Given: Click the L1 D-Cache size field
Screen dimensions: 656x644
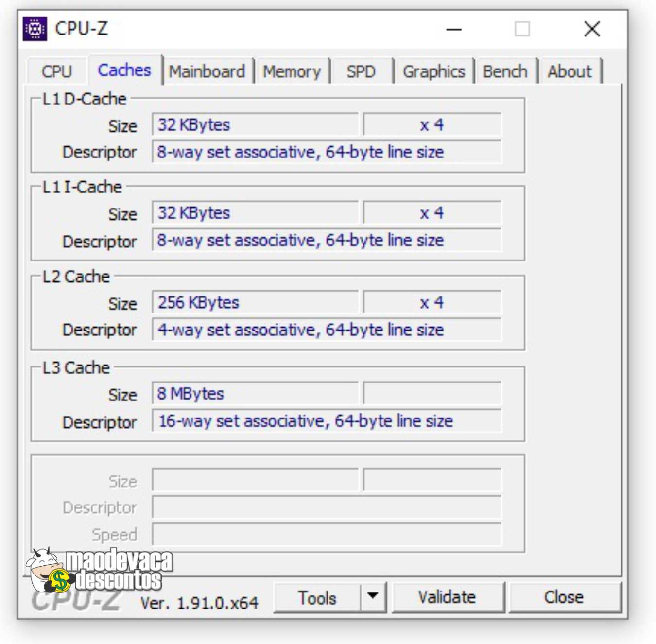Looking at the screenshot, I should (x=255, y=125).
